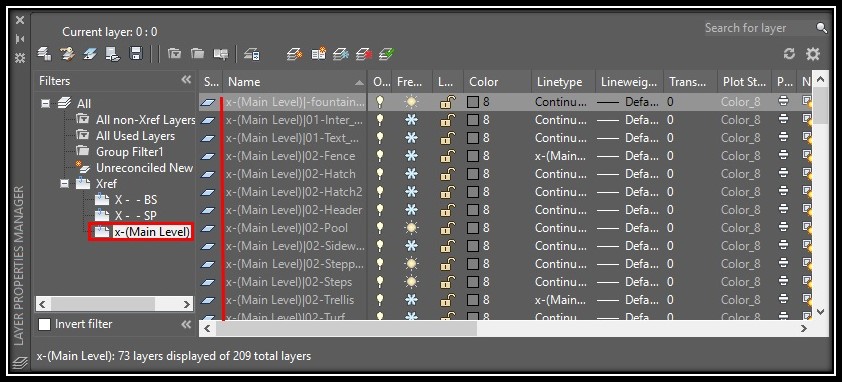The height and width of the screenshot is (382, 842).
Task: Select Group Filter1 in the filter tree
Action: click(129, 152)
